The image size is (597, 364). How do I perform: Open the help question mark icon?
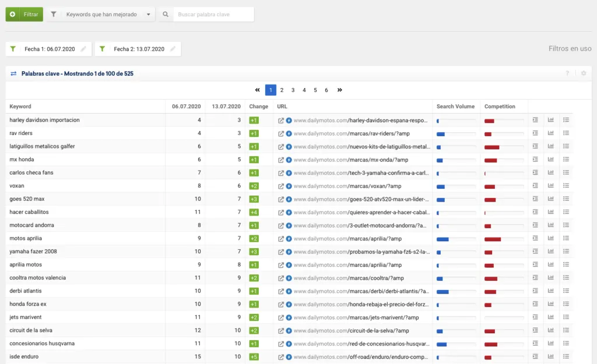pos(567,73)
